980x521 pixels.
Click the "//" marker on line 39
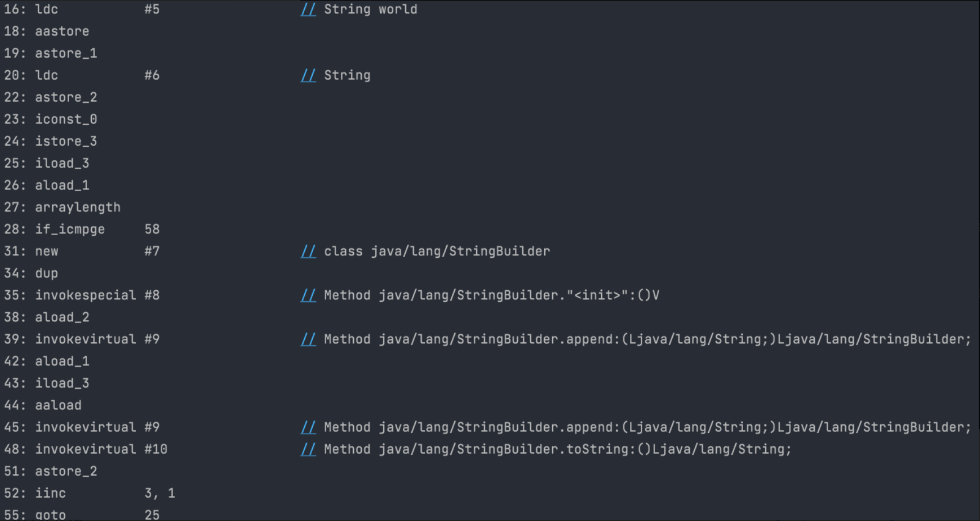pos(308,340)
